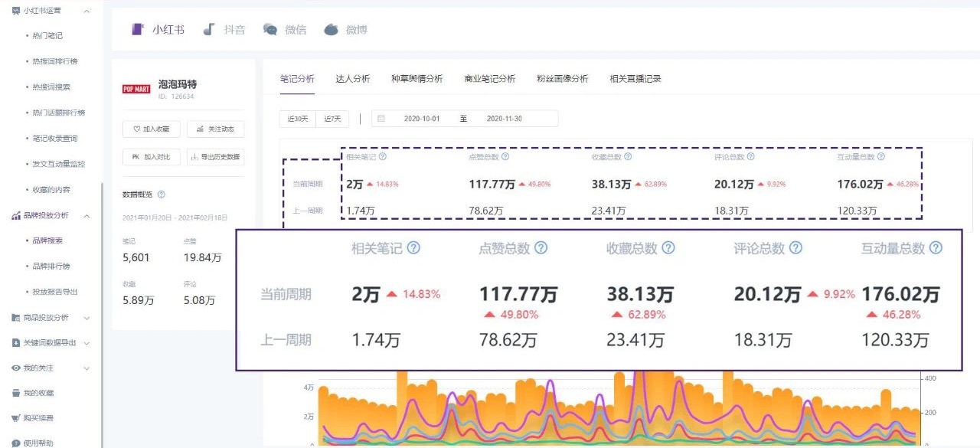Open 热搜词排行榜 in the sidebar
The width and height of the screenshot is (980, 448).
(x=55, y=61)
